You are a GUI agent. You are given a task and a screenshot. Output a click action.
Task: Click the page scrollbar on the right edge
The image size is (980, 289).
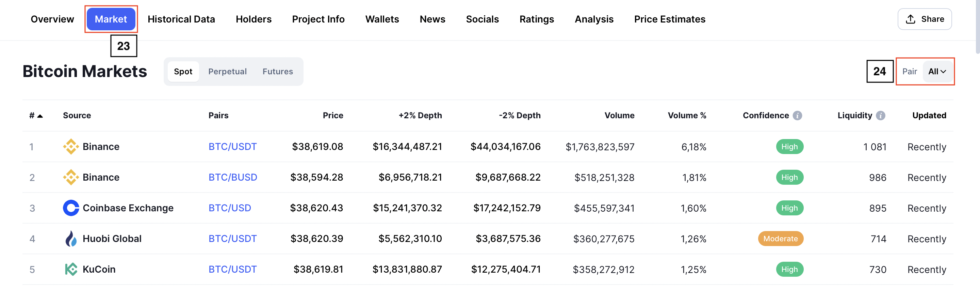pyautogui.click(x=978, y=27)
